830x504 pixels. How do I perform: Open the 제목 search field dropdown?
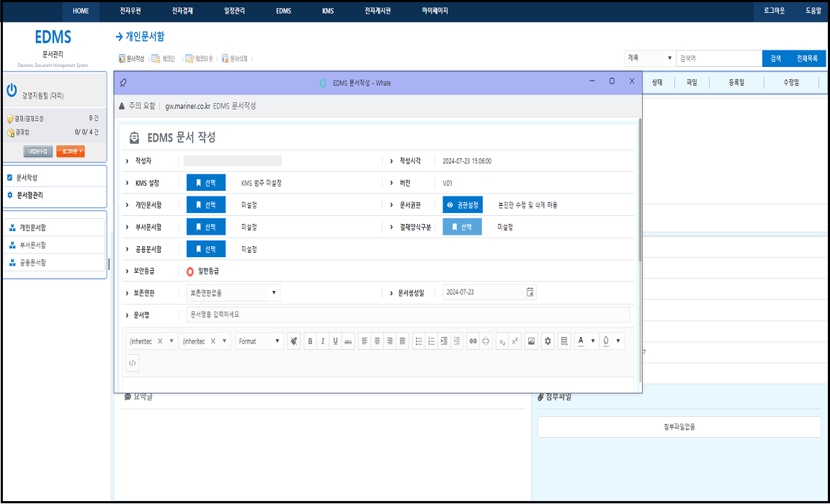pyautogui.click(x=650, y=58)
